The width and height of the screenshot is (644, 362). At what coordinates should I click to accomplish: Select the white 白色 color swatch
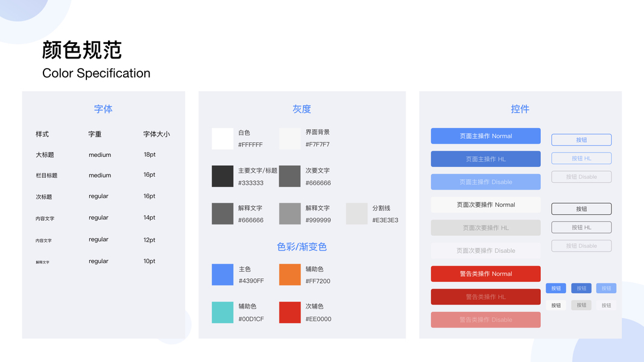tap(223, 139)
